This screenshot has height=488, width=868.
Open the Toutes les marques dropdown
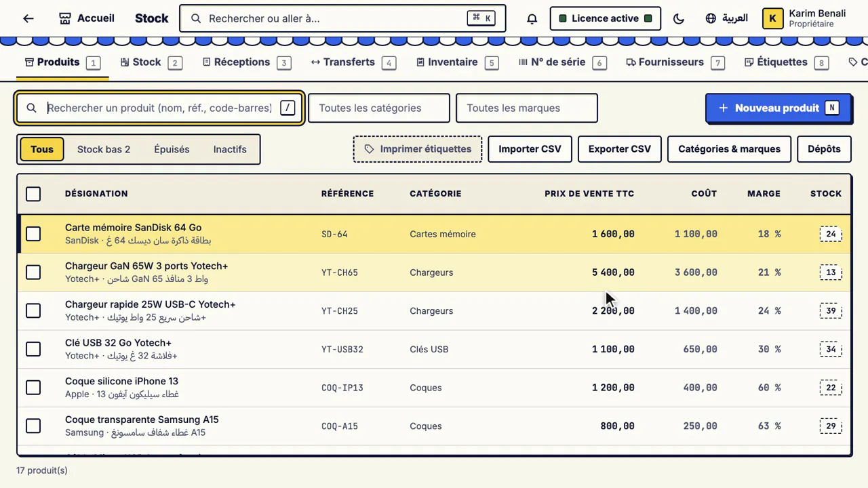[527, 108]
